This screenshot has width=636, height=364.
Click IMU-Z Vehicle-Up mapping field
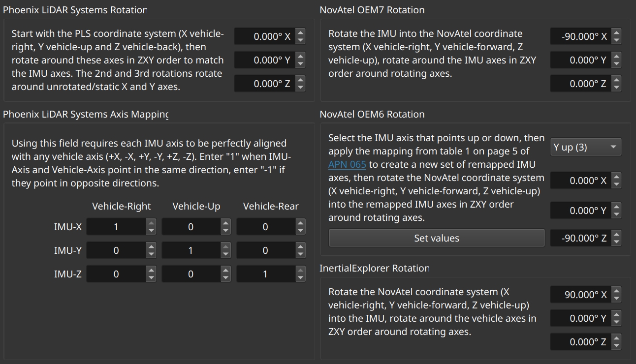pos(191,274)
